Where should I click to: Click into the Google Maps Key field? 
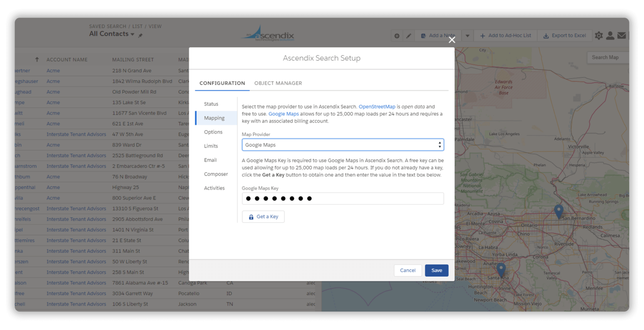[343, 199]
